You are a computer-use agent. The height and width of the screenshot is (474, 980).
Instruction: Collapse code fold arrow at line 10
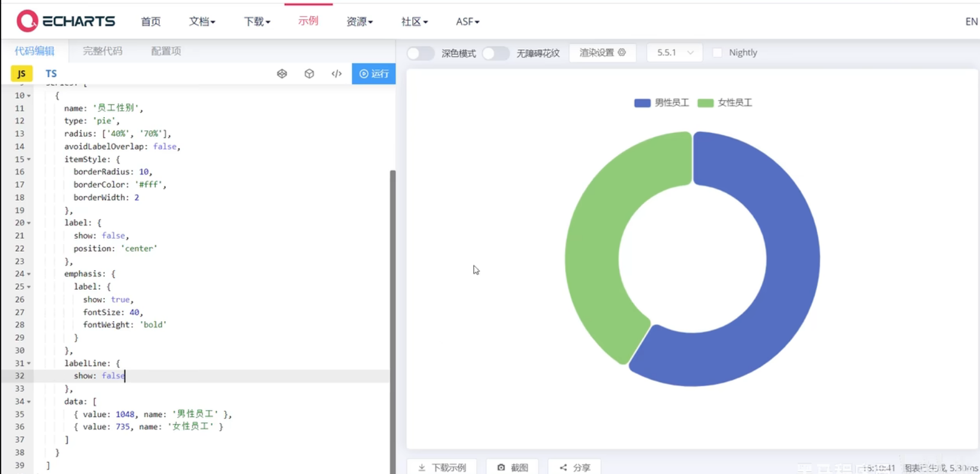(29, 96)
